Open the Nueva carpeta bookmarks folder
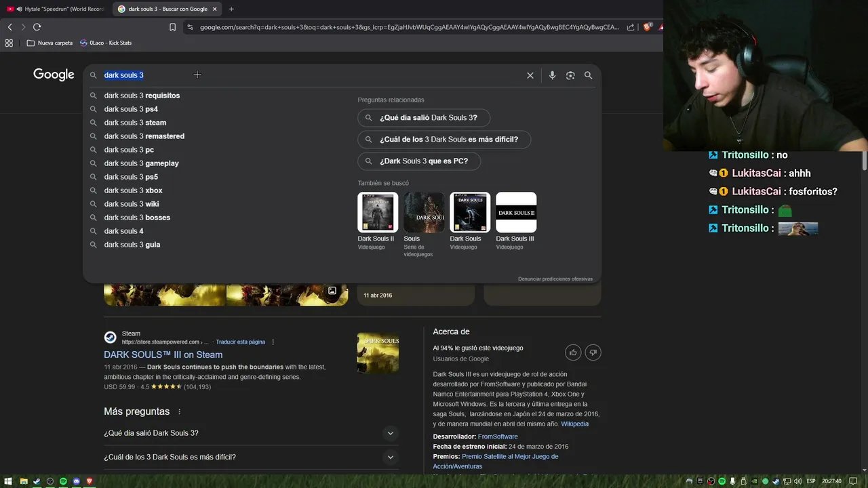 click(50, 43)
